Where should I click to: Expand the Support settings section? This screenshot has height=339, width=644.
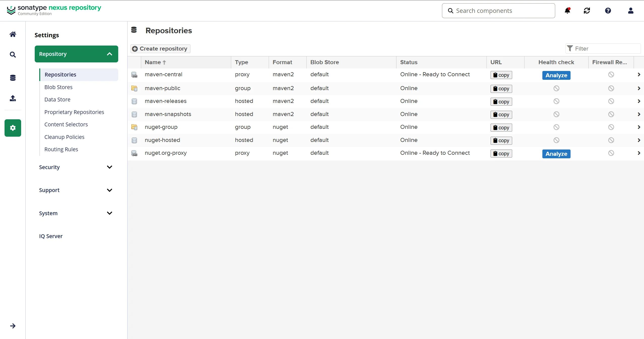coord(76,190)
